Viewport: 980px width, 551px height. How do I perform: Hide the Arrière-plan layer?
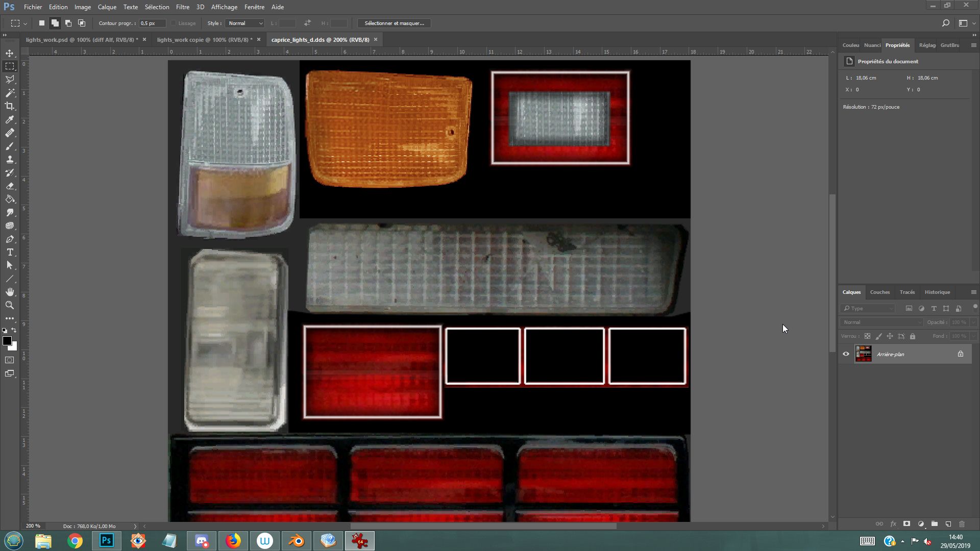[x=846, y=354]
